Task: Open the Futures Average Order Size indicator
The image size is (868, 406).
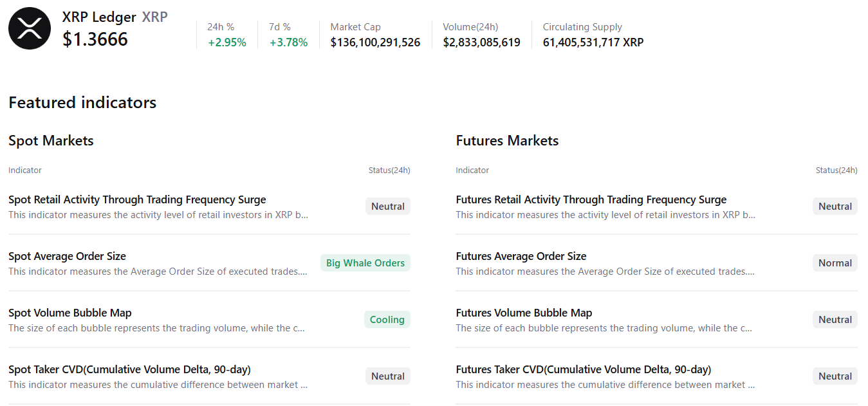Action: pyautogui.click(x=521, y=256)
